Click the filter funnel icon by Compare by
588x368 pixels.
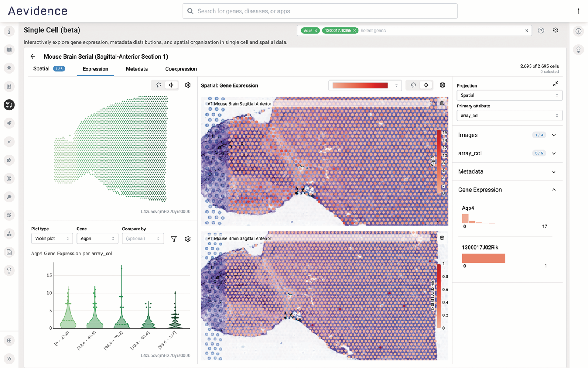(174, 239)
